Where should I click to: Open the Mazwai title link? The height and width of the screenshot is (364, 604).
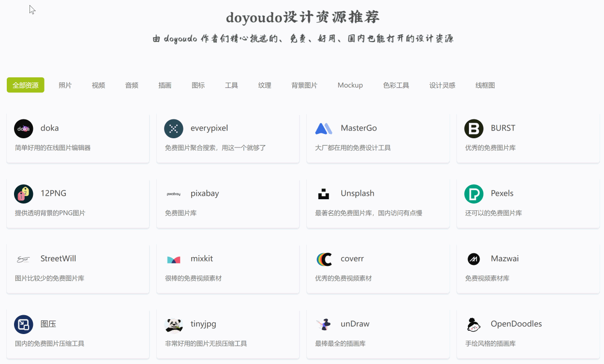[505, 259]
